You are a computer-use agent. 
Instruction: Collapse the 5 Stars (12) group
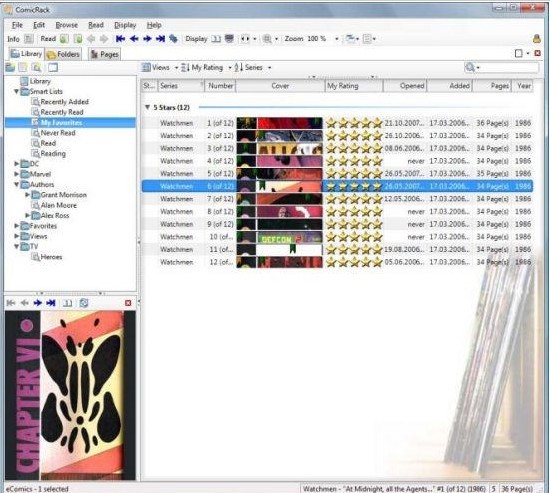pos(147,107)
